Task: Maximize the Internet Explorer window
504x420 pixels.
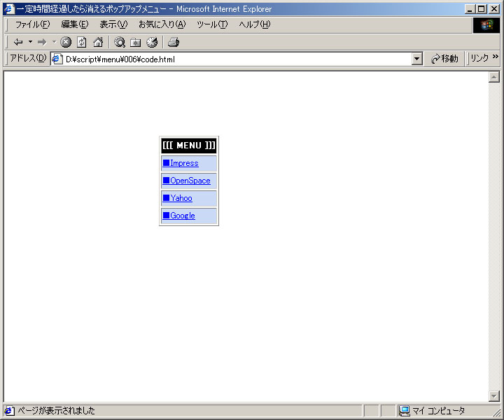Action: coord(481,9)
